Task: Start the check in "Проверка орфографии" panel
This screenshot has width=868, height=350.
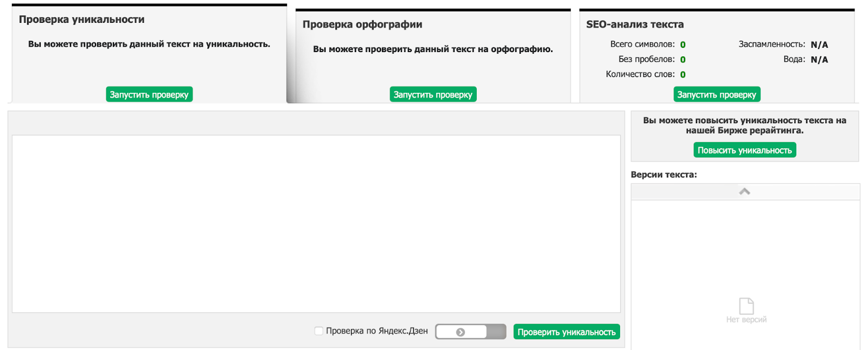Action: [x=433, y=94]
